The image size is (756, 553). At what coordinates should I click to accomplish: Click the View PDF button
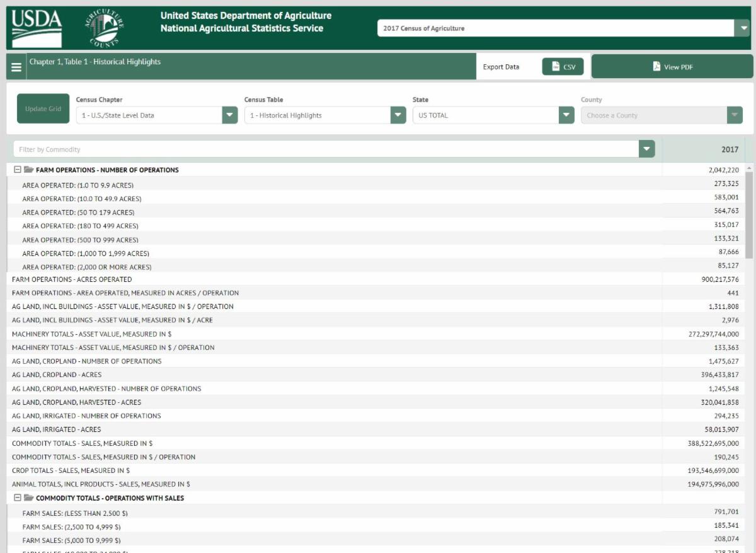672,67
